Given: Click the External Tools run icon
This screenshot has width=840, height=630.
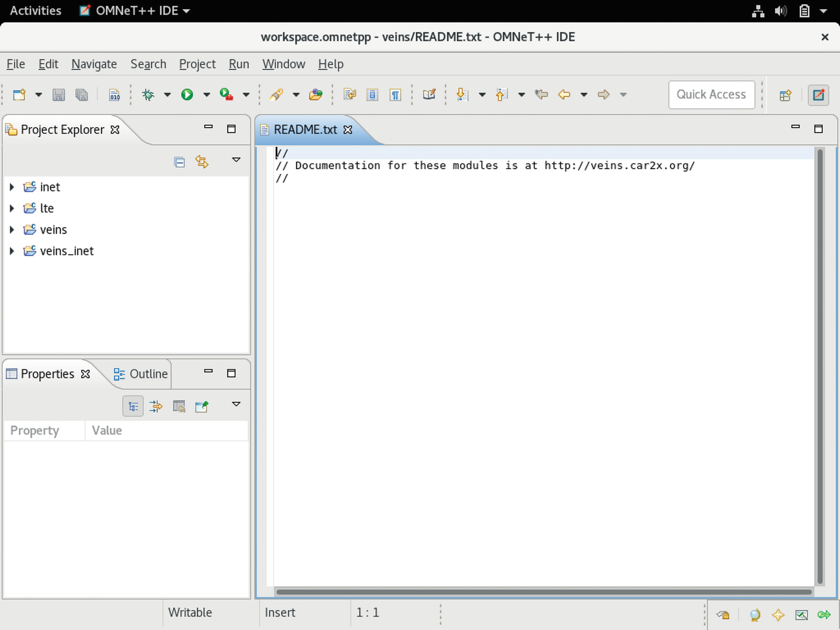Looking at the screenshot, I should pos(226,94).
